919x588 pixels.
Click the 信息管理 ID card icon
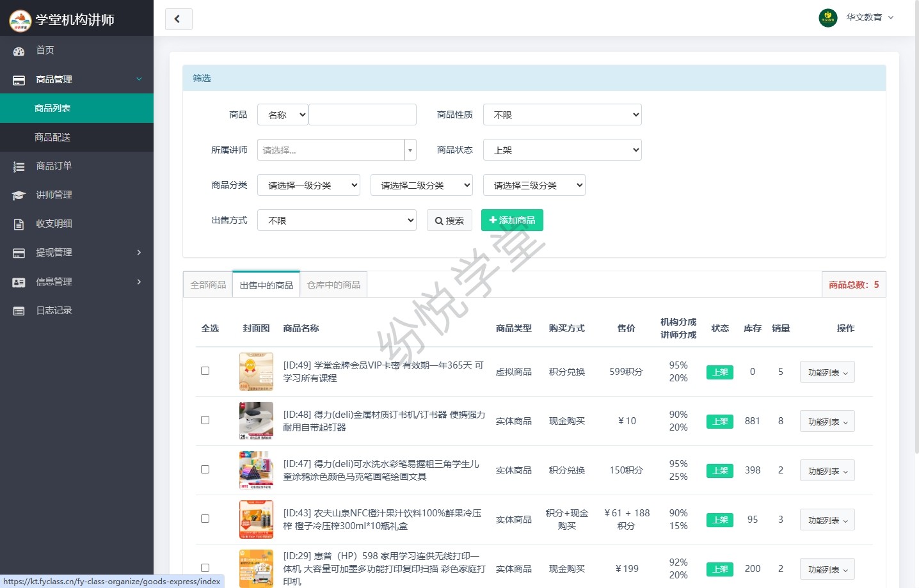19,282
